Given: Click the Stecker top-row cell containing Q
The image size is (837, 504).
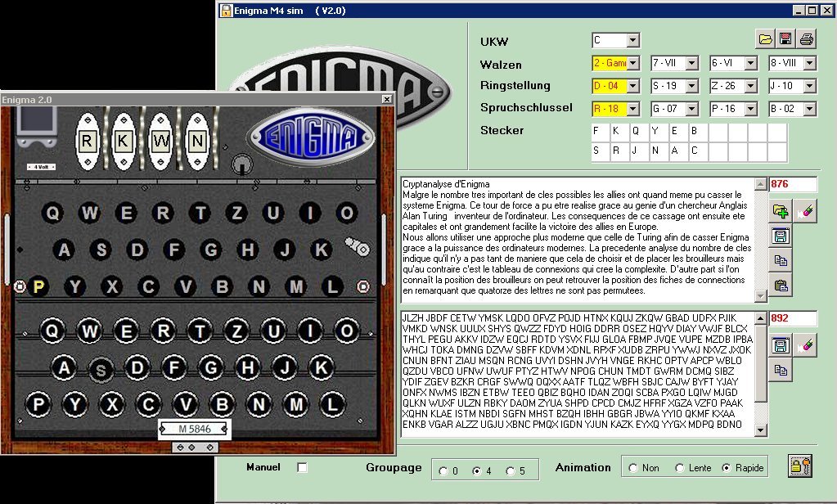Looking at the screenshot, I should 640,133.
